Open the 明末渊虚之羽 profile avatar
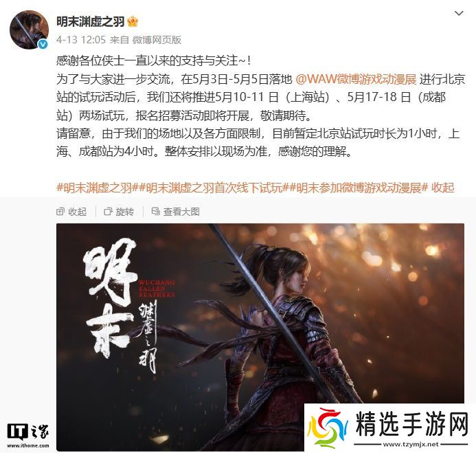This screenshot has width=476, height=453. click(29, 30)
